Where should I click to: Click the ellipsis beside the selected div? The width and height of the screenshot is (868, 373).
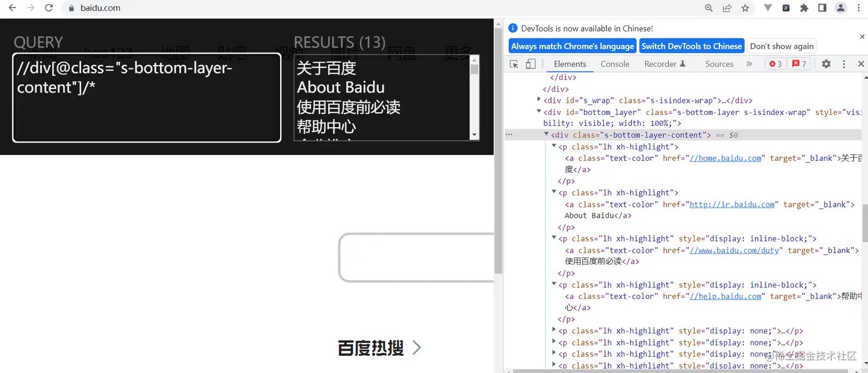click(x=509, y=135)
